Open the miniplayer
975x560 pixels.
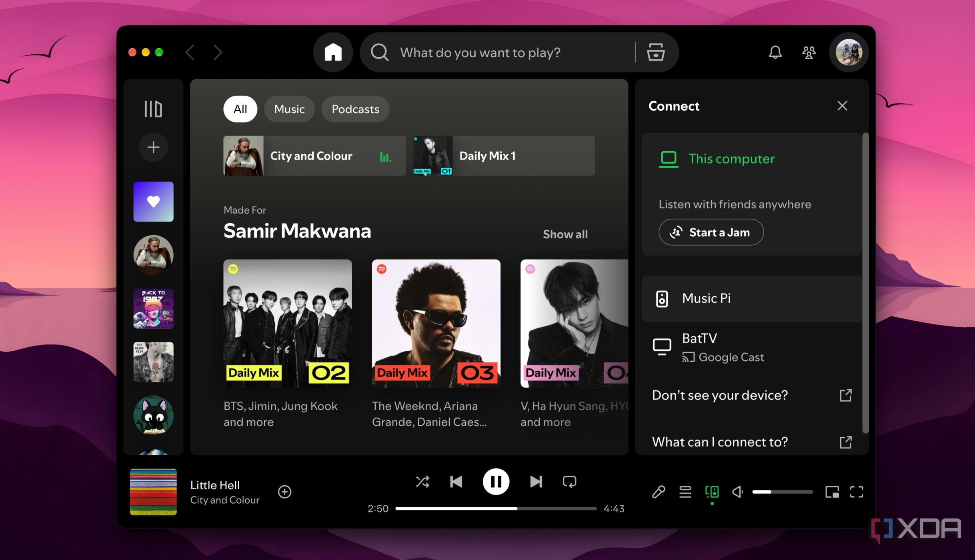(832, 492)
